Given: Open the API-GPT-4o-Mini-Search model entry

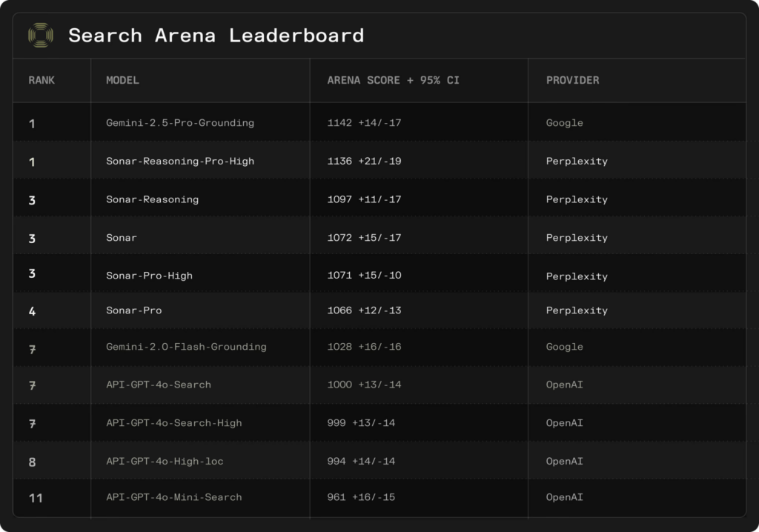Looking at the screenshot, I should (x=173, y=497).
